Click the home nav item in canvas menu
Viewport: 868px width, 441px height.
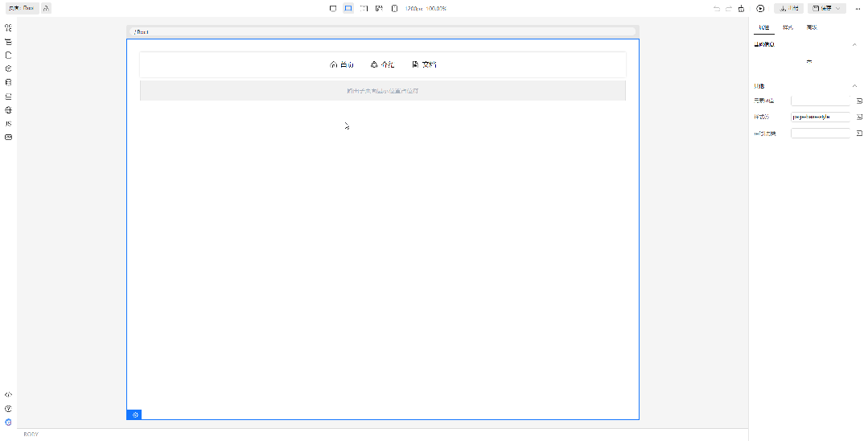(x=342, y=64)
